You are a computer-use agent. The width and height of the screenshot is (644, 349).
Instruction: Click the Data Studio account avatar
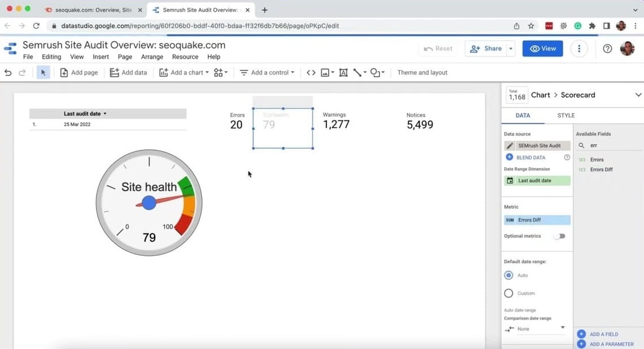[627, 49]
